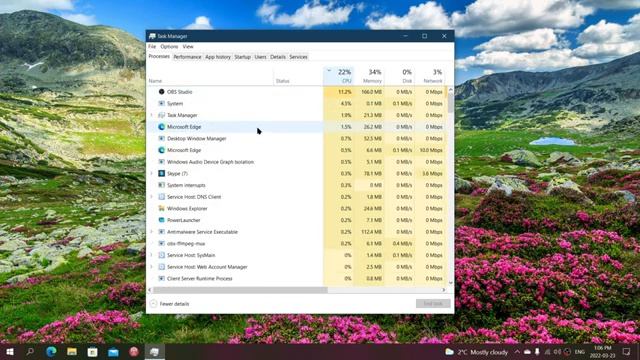Click the Edge icon with 6.6 MB memory
640x360 pixels.
pos(162,150)
